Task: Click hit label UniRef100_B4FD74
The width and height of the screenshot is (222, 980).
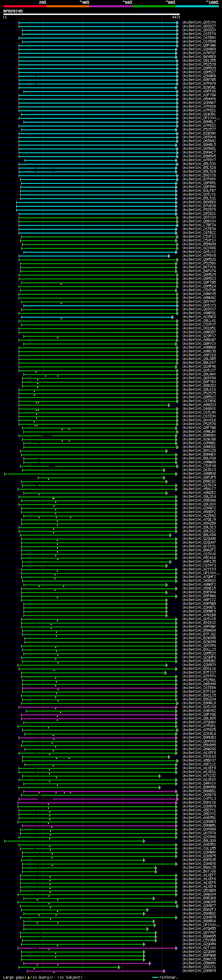Action: click(x=199, y=271)
